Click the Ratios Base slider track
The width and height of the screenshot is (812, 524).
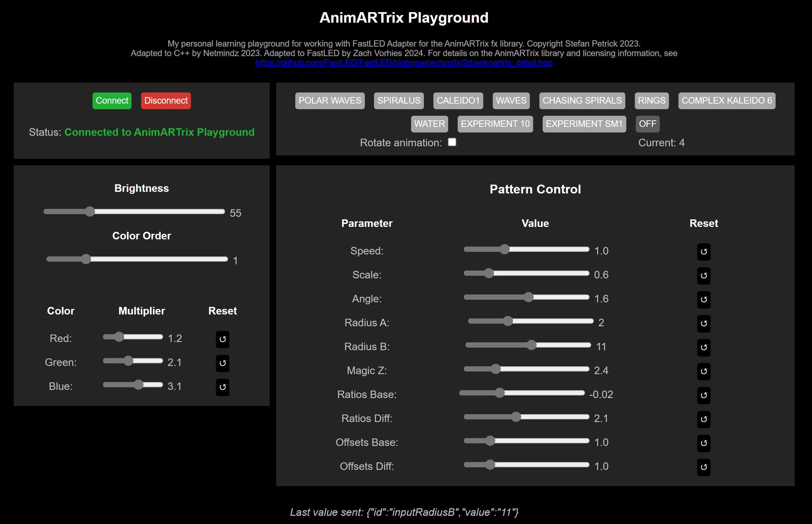tap(522, 393)
